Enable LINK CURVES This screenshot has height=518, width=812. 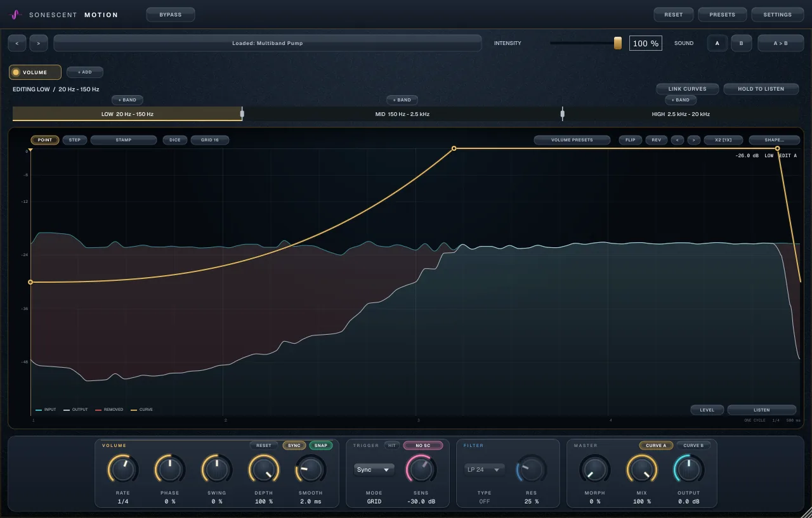click(687, 89)
